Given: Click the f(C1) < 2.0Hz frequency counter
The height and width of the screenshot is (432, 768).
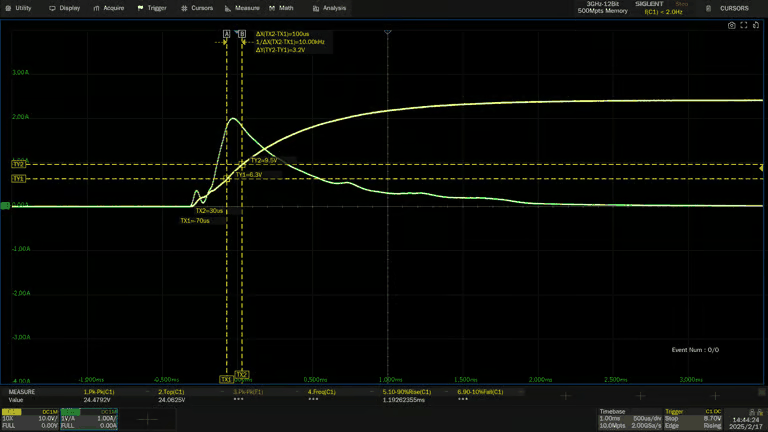Looking at the screenshot, I should [x=663, y=12].
